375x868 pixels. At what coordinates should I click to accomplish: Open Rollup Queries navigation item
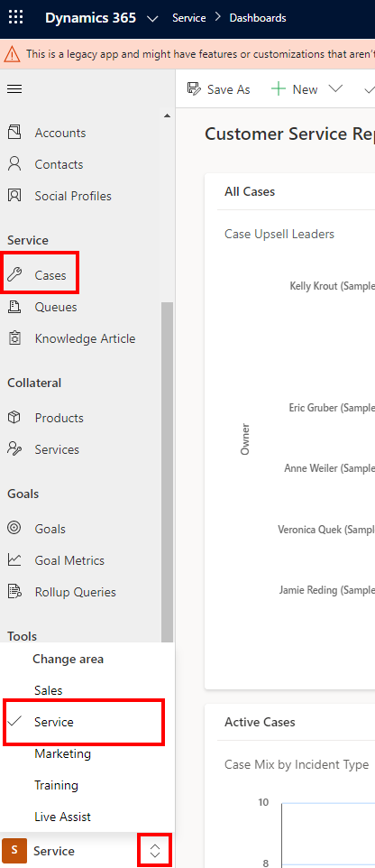pyautogui.click(x=75, y=592)
